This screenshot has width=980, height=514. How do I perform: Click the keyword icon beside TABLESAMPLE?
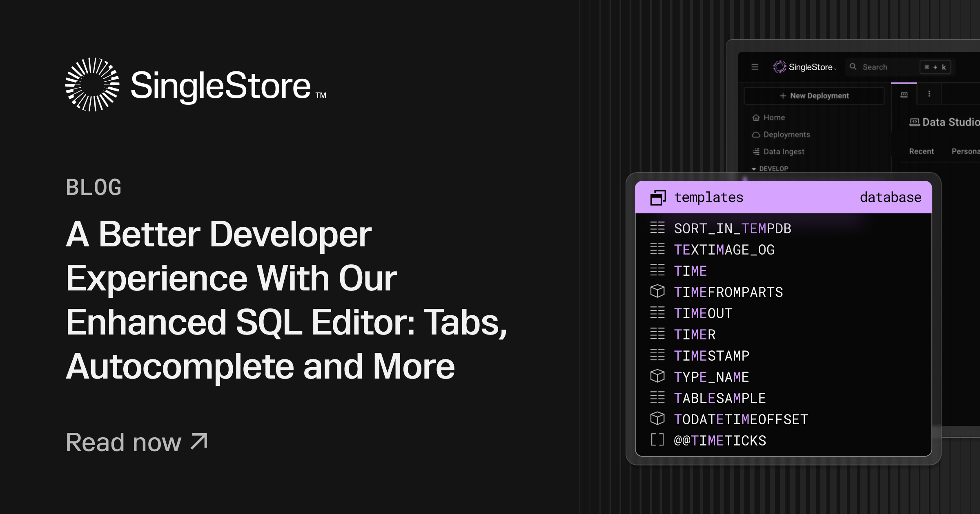coord(657,397)
